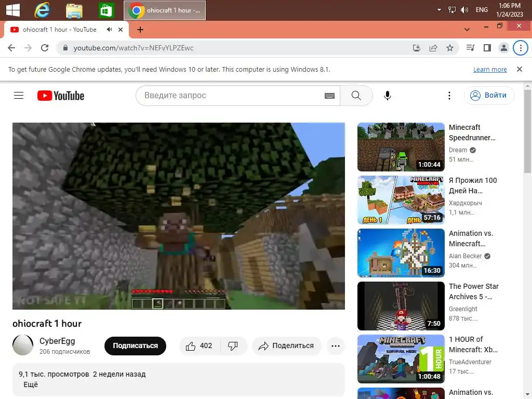The image size is (532, 399).
Task: Click the address bar URL
Action: (134, 48)
